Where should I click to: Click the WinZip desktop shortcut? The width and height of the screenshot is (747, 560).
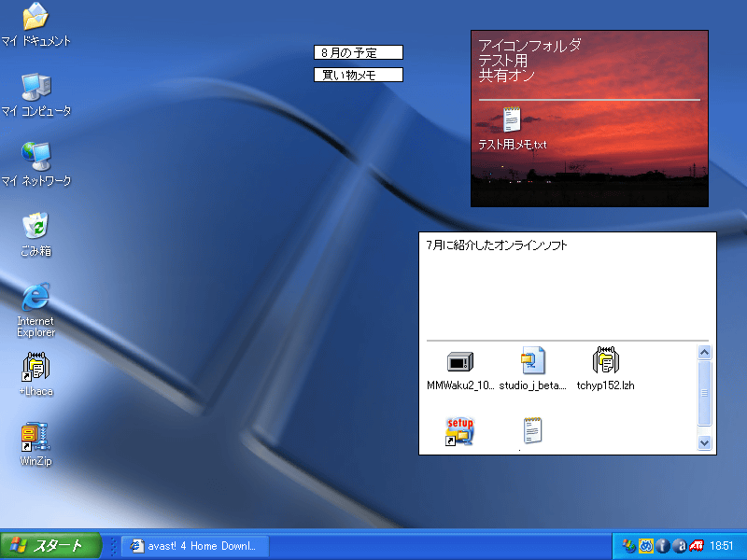tap(35, 437)
